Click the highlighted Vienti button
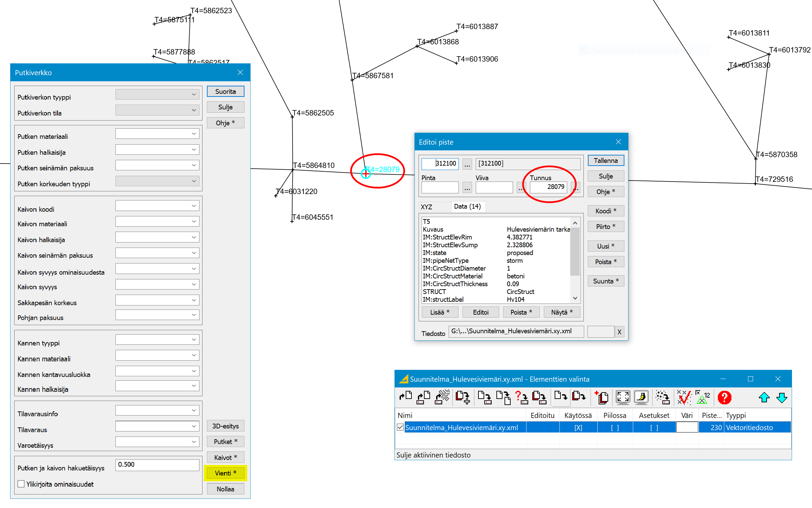 (225, 473)
